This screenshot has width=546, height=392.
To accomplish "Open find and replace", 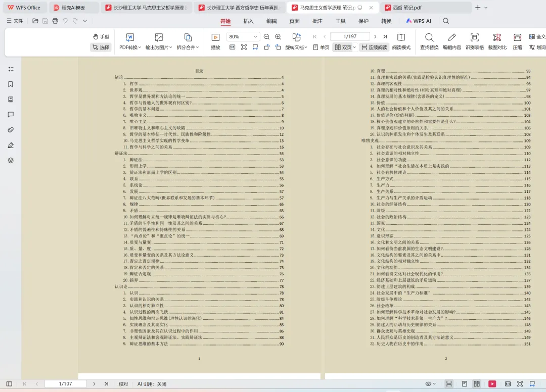I will coord(429,41).
